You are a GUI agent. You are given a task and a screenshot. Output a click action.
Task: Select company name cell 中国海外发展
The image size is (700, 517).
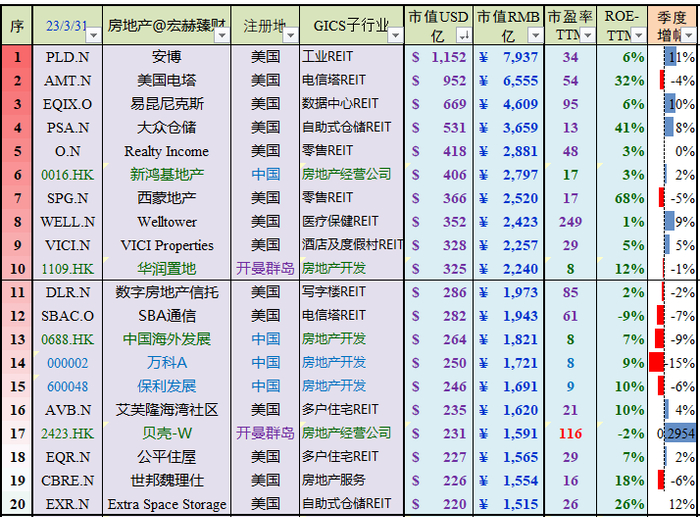click(167, 339)
